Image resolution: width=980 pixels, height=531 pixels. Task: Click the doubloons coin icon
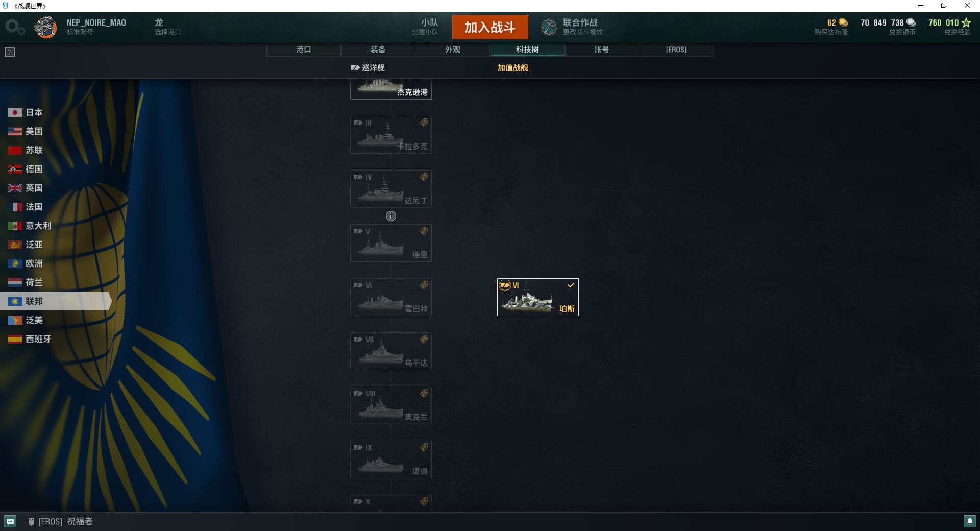click(843, 22)
